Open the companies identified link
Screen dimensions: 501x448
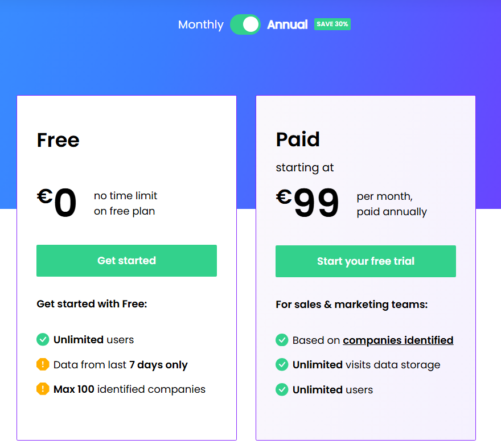398,340
